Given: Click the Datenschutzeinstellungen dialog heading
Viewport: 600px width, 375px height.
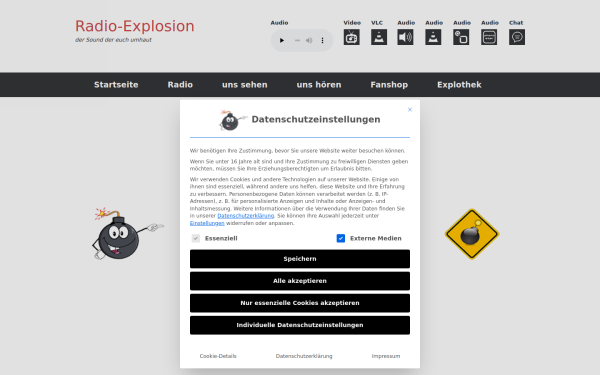Looking at the screenshot, I should pyautogui.click(x=316, y=119).
